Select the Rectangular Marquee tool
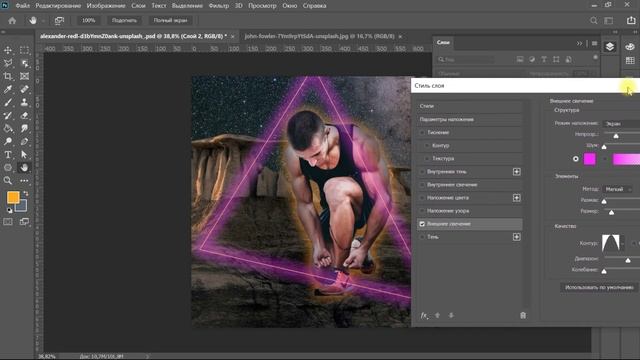The width and height of the screenshot is (640, 360). click(x=24, y=50)
